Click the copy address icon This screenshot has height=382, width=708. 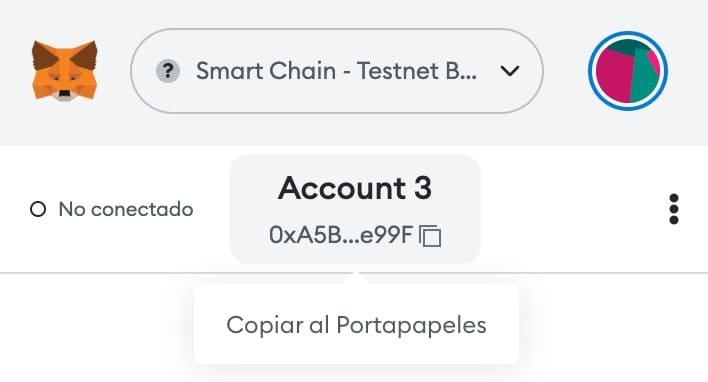[x=430, y=236]
